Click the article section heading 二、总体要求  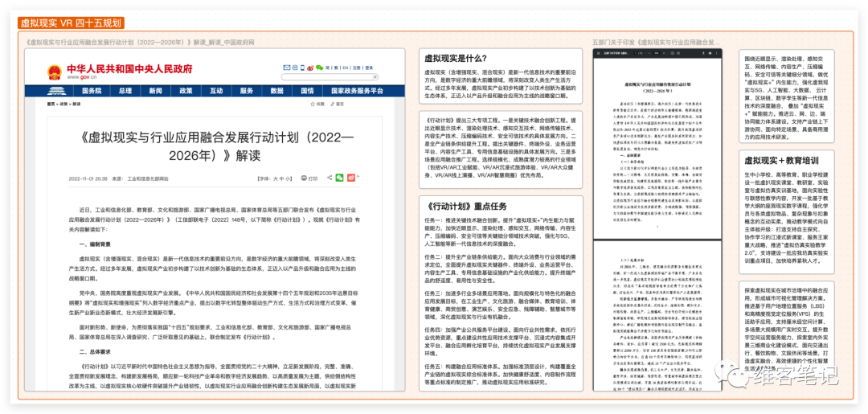[x=95, y=351]
